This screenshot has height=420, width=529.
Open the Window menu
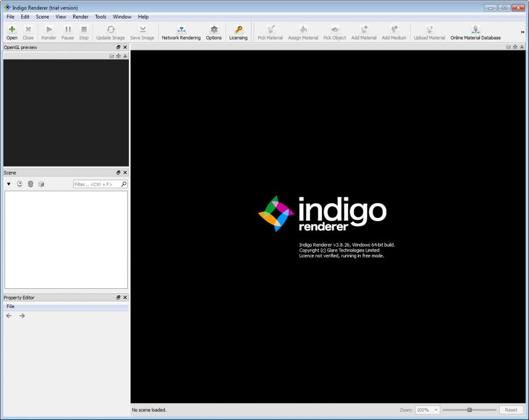pos(122,16)
